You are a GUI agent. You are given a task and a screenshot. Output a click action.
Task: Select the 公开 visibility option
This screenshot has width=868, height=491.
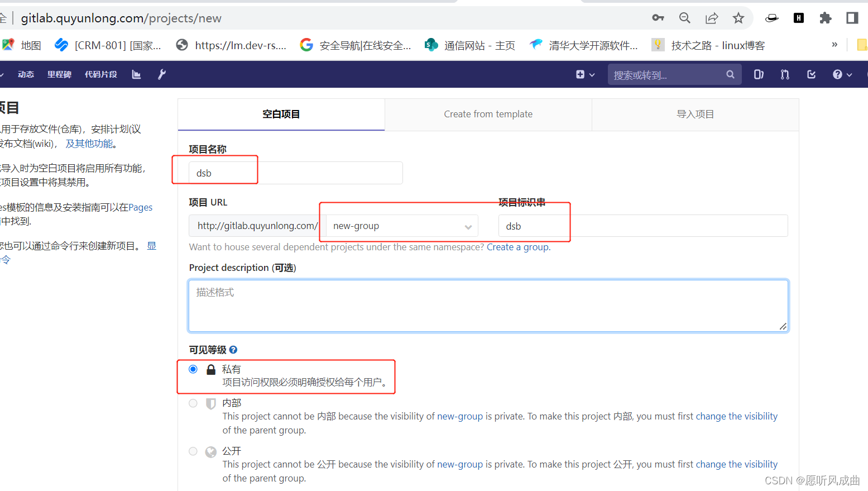pos(193,451)
